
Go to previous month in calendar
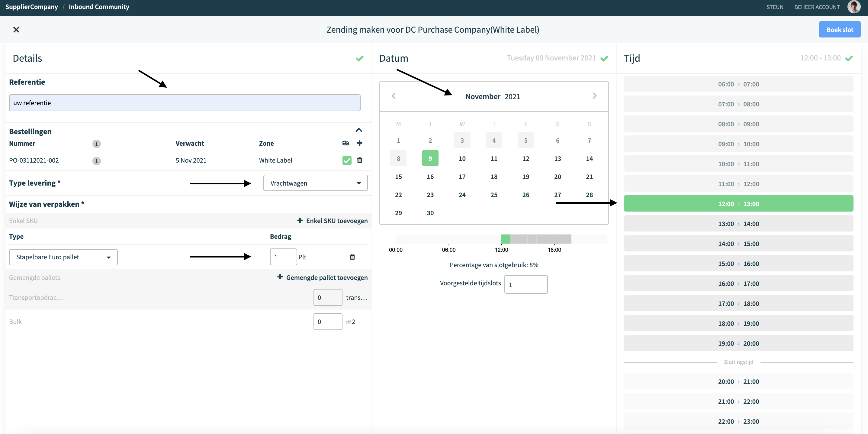tap(393, 96)
